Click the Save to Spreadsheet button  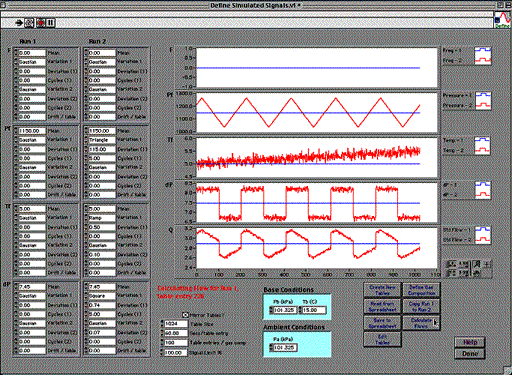point(382,323)
